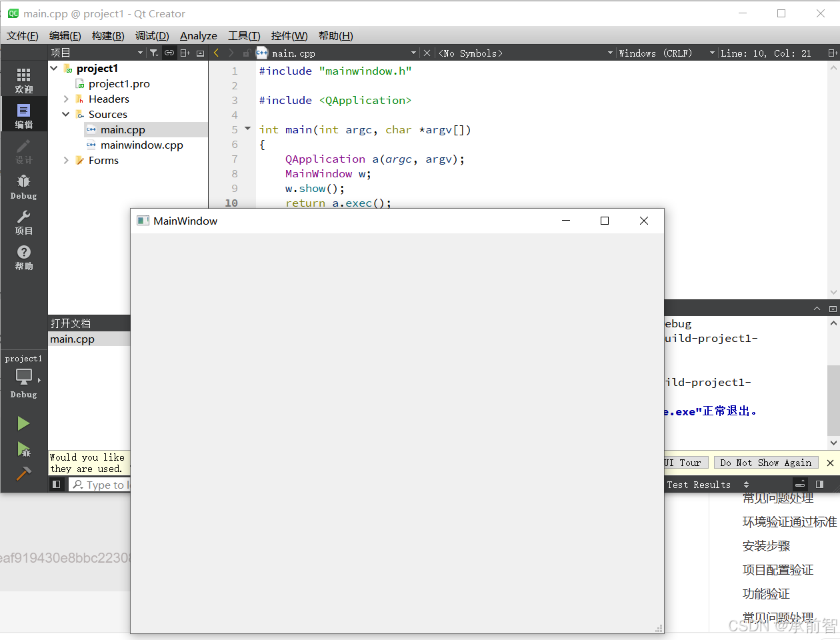Open the 构建(B) menu
Image resolution: width=840 pixels, height=640 pixels.
[108, 35]
